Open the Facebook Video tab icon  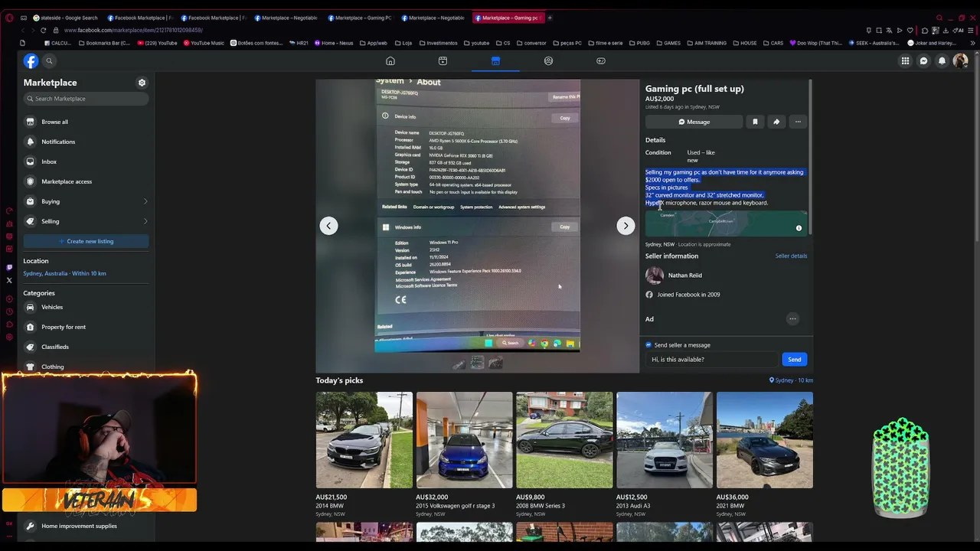tap(443, 60)
